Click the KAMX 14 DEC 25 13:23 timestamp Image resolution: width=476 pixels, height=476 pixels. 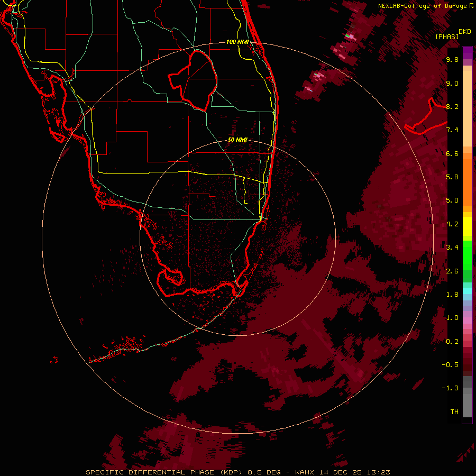click(x=342, y=472)
